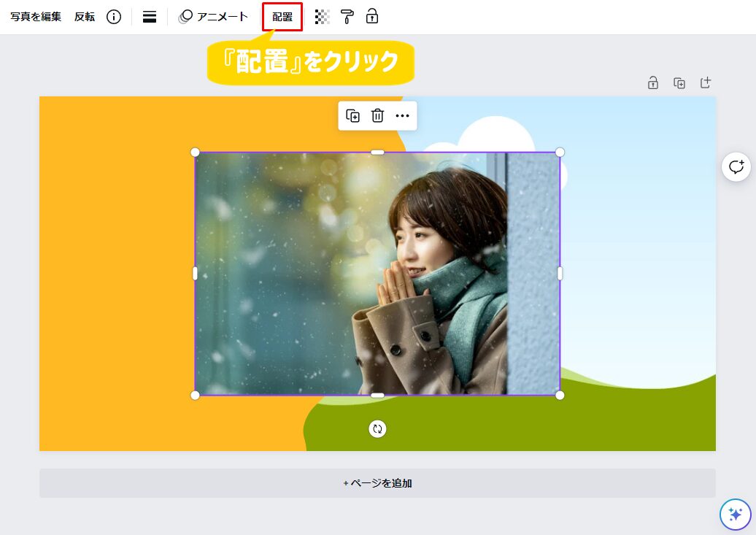Click the top edge crop handle
Screen dimensions: 756x535
point(377,153)
